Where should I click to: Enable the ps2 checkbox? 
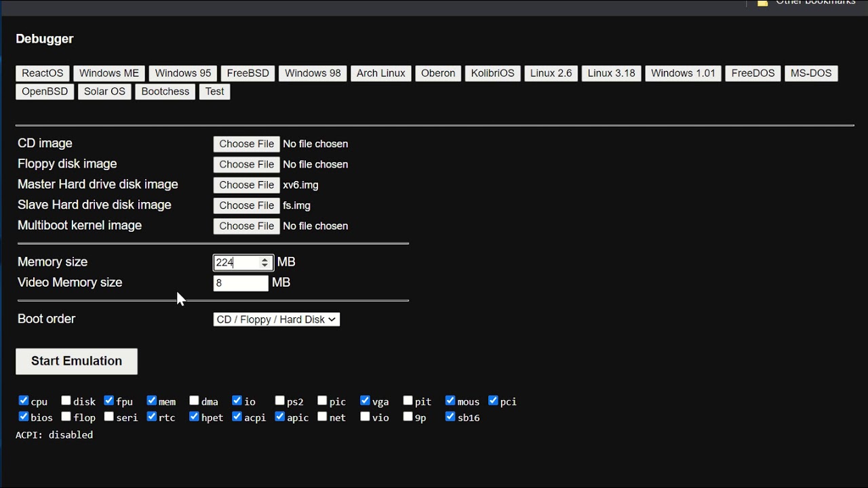(279, 401)
